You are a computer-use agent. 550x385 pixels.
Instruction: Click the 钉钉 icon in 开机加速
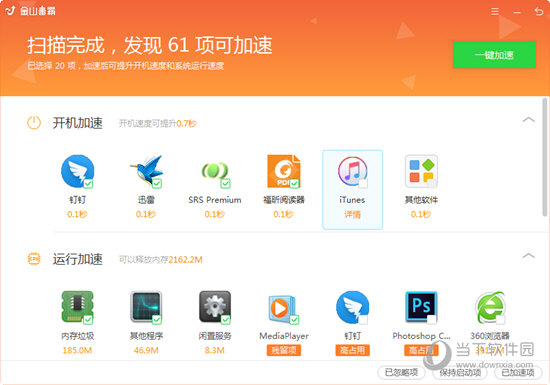78,171
